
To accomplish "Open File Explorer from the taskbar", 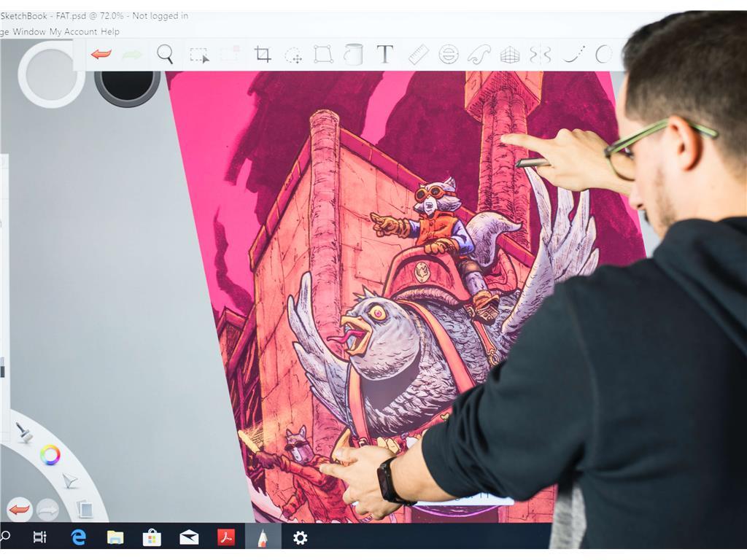I will pyautogui.click(x=115, y=538).
